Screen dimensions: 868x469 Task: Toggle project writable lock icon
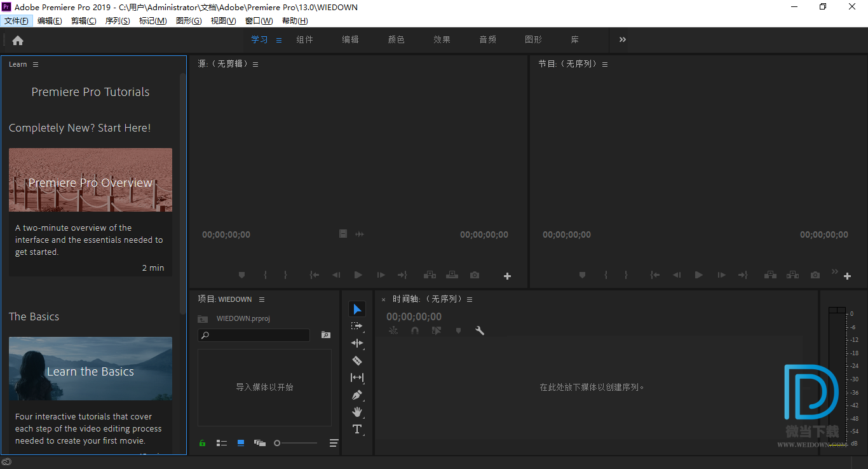[202, 443]
